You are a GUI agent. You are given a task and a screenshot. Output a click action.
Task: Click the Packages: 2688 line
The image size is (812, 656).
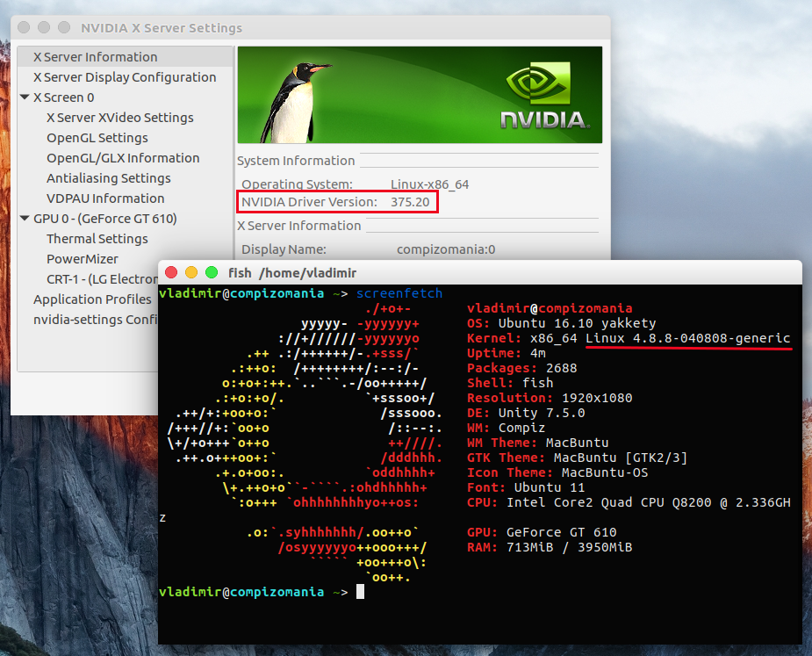522,368
